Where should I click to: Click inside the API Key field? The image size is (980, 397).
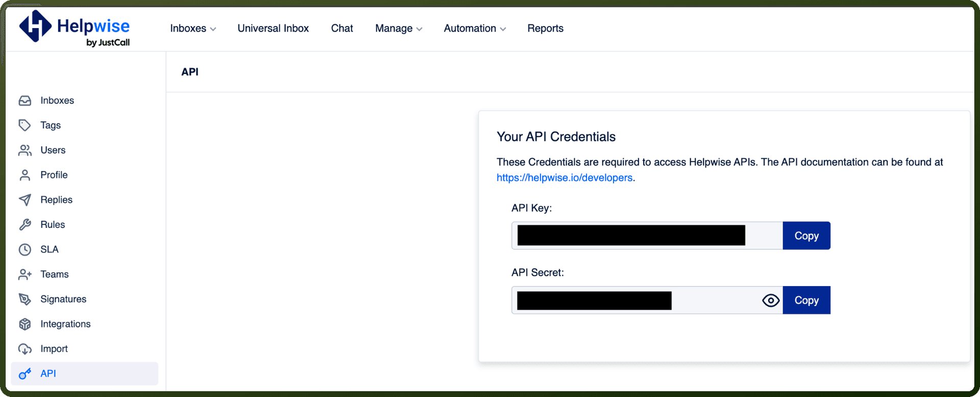click(647, 236)
